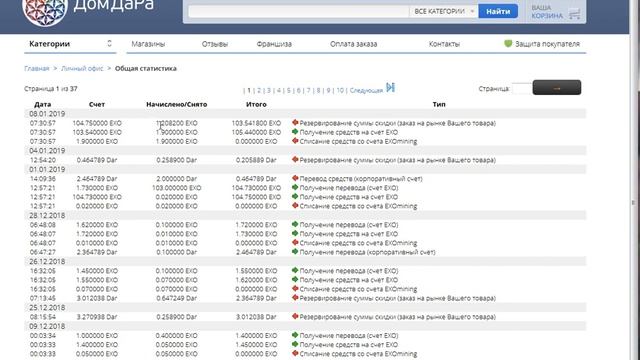Click the 25.12.2018 date row
Screen dimensions: 640x360
click(305, 307)
